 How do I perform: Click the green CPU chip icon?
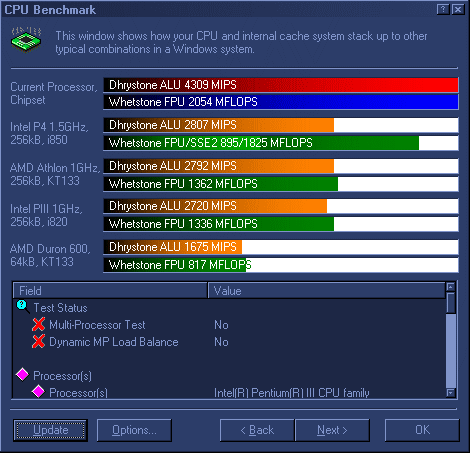click(x=26, y=40)
